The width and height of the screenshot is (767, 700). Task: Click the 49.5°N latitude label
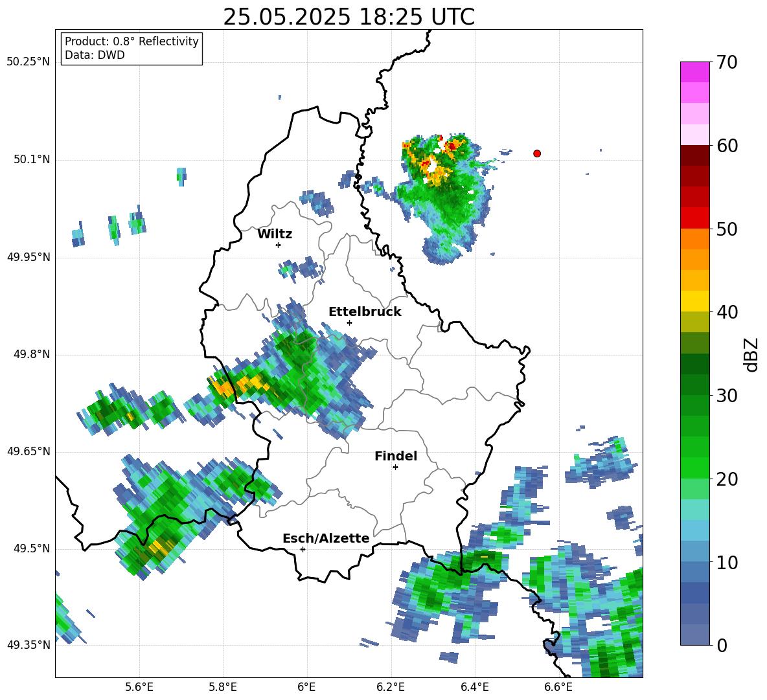tap(32, 548)
